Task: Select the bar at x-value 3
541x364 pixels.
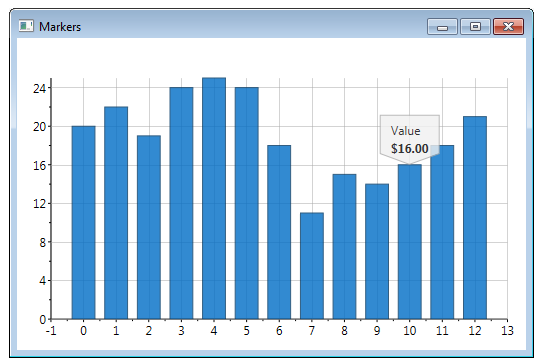Action: [181, 203]
